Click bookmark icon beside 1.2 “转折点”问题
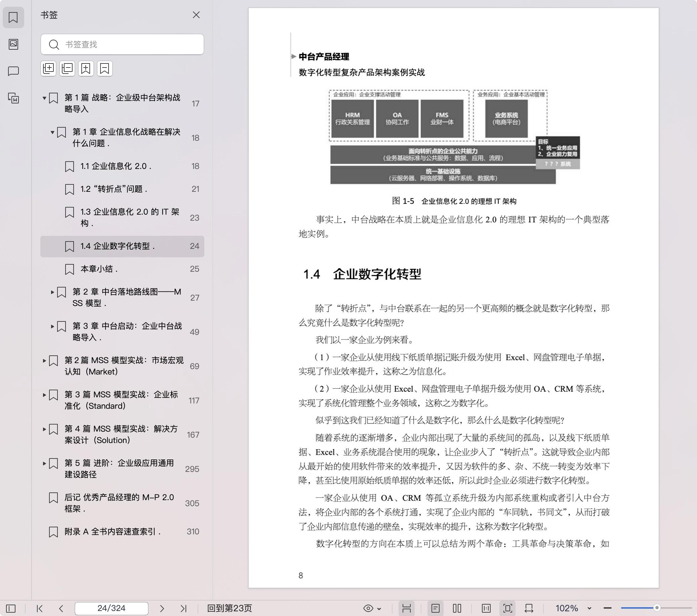The width and height of the screenshot is (697, 616). 70,189
